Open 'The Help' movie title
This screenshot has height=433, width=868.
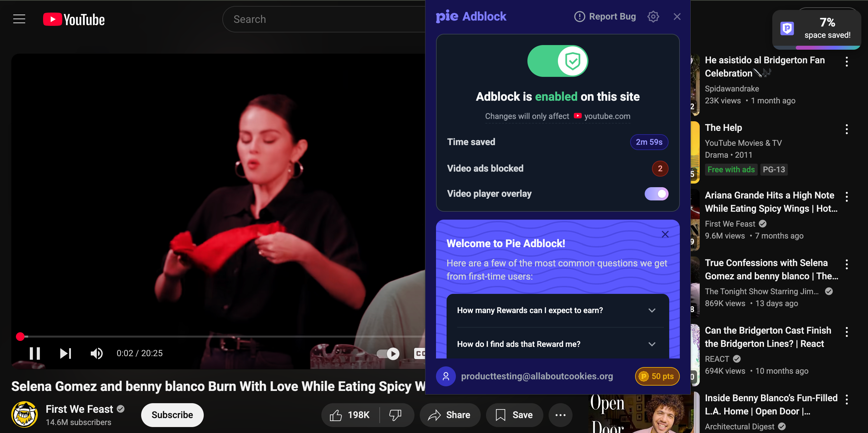pyautogui.click(x=724, y=128)
